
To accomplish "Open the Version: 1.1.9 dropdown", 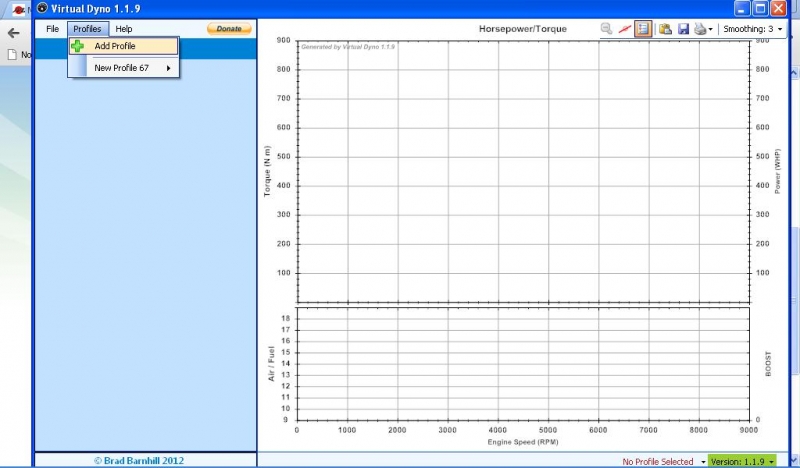I will pyautogui.click(x=742, y=461).
